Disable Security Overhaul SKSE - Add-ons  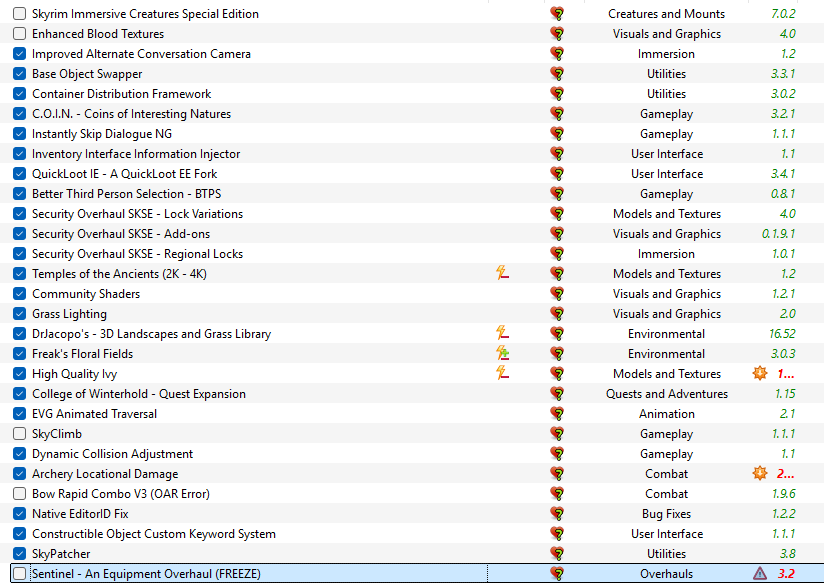click(19, 233)
